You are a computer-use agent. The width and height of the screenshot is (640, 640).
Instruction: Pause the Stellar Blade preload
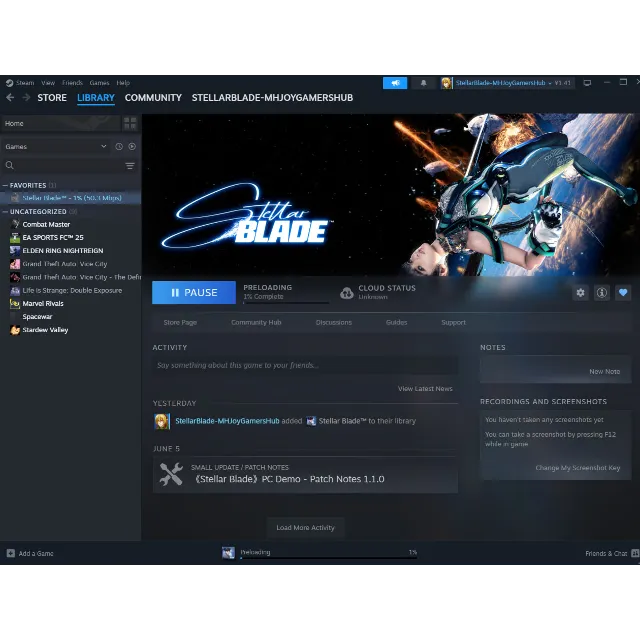coord(194,293)
